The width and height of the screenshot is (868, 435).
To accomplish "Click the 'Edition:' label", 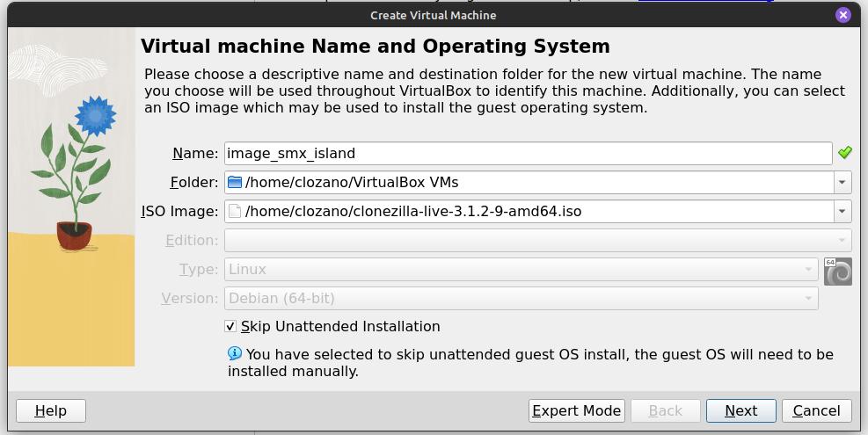I will [192, 240].
